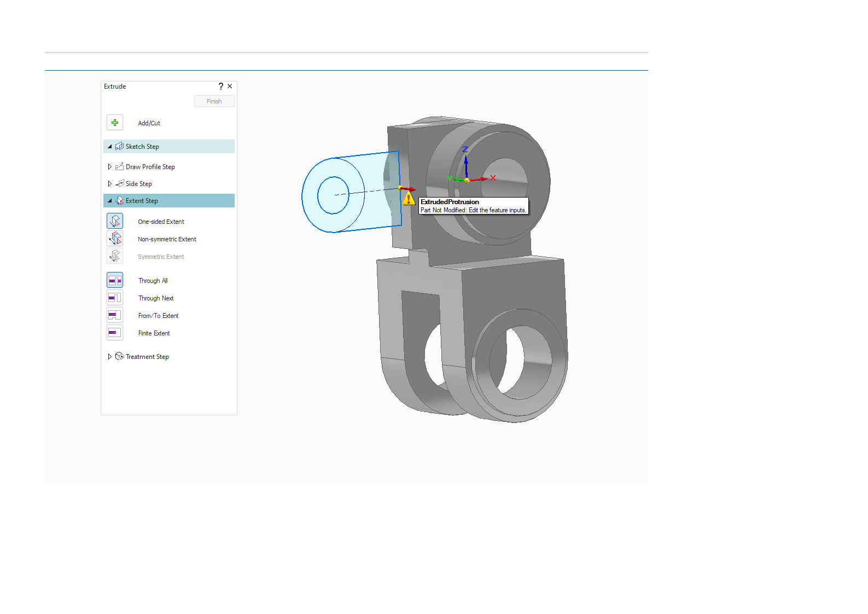This screenshot has height=614, width=868.
Task: Click the Through All label
Action: 153,281
